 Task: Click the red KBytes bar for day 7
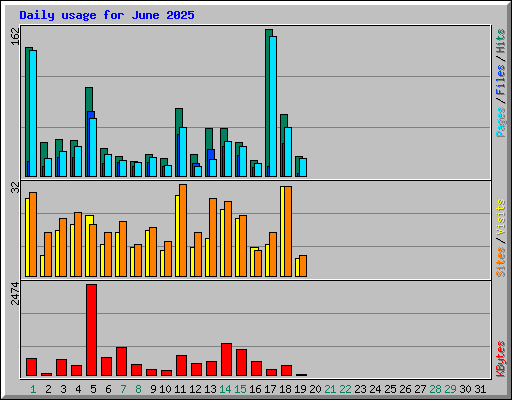pyautogui.click(x=121, y=361)
